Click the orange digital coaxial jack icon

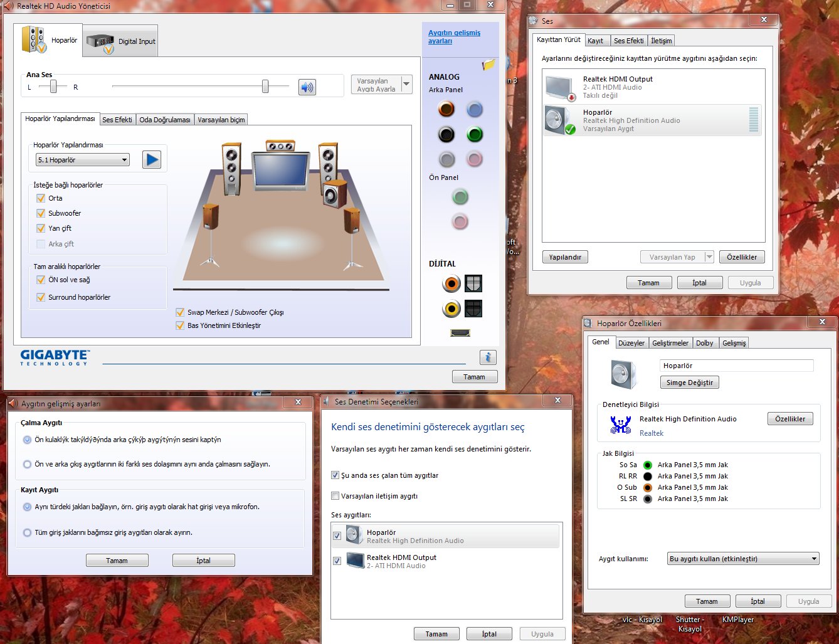pos(451,284)
